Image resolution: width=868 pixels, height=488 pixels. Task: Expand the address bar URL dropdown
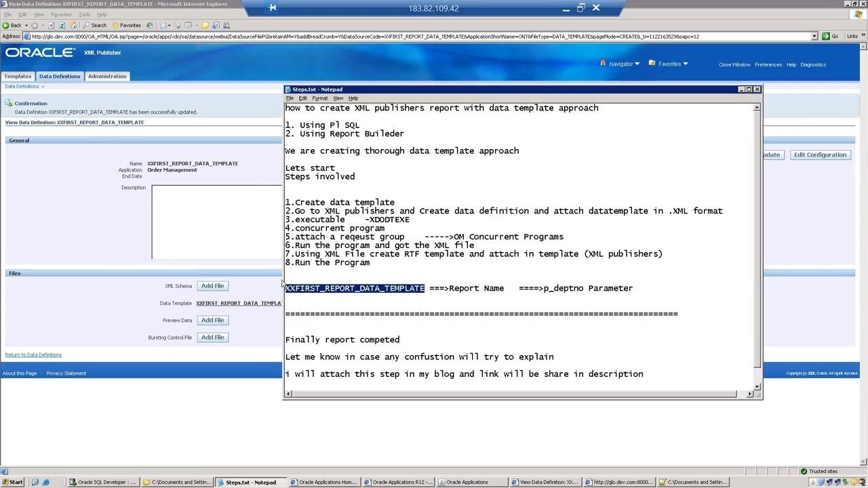[814, 36]
